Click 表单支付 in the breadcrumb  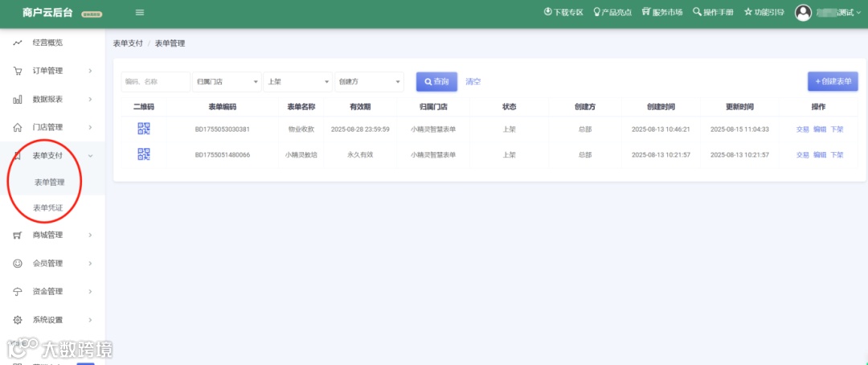128,43
